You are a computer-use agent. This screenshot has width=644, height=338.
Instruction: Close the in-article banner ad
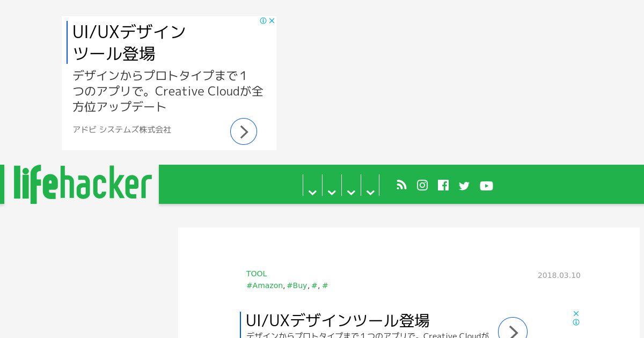point(576,313)
